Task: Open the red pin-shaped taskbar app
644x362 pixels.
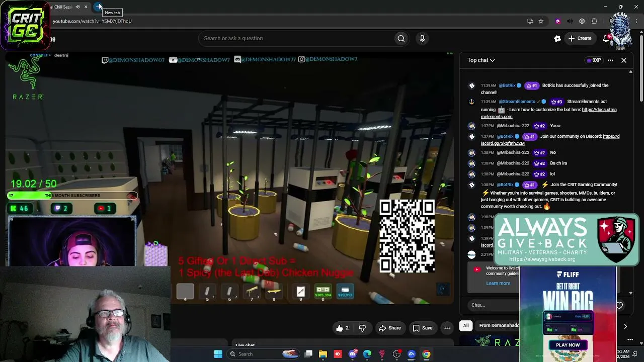Action: (x=382, y=354)
